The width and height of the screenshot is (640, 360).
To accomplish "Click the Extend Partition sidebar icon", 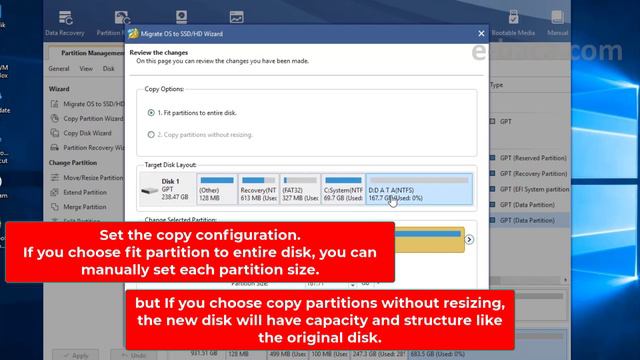I will click(x=55, y=192).
